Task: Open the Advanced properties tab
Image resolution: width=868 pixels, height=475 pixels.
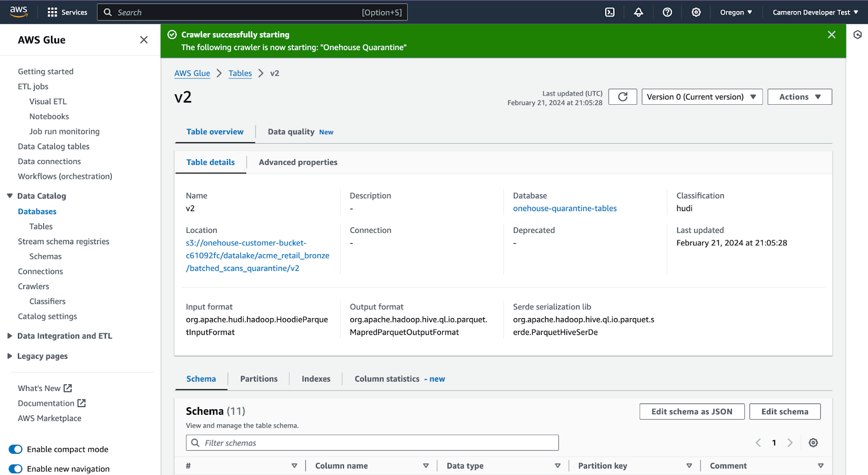Action: tap(298, 162)
